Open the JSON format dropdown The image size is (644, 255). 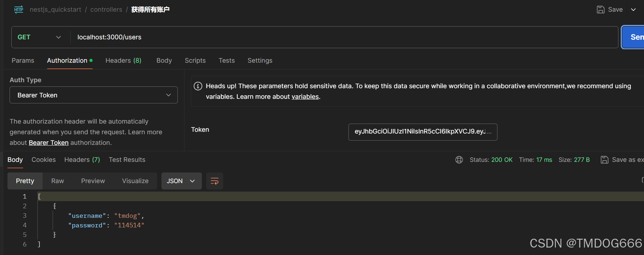click(181, 181)
